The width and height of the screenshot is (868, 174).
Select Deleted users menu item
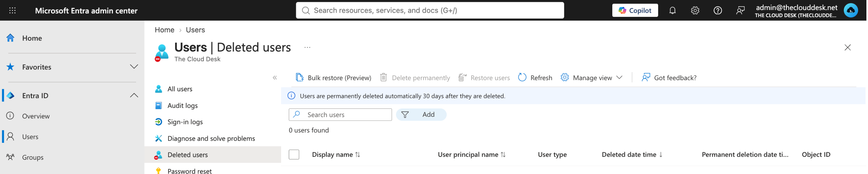coord(213,155)
